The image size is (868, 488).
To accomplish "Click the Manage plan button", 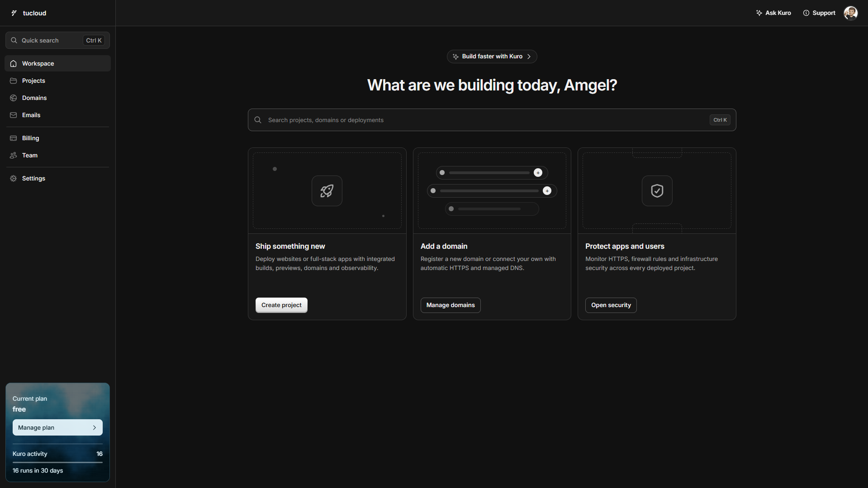I will point(57,428).
